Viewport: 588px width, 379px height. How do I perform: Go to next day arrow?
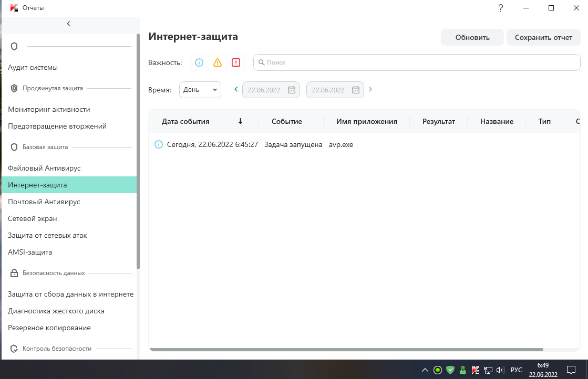tap(370, 89)
